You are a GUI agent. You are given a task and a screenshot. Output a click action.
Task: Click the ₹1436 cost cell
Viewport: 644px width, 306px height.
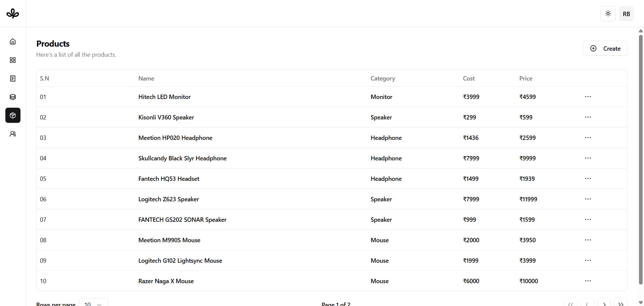point(471,138)
